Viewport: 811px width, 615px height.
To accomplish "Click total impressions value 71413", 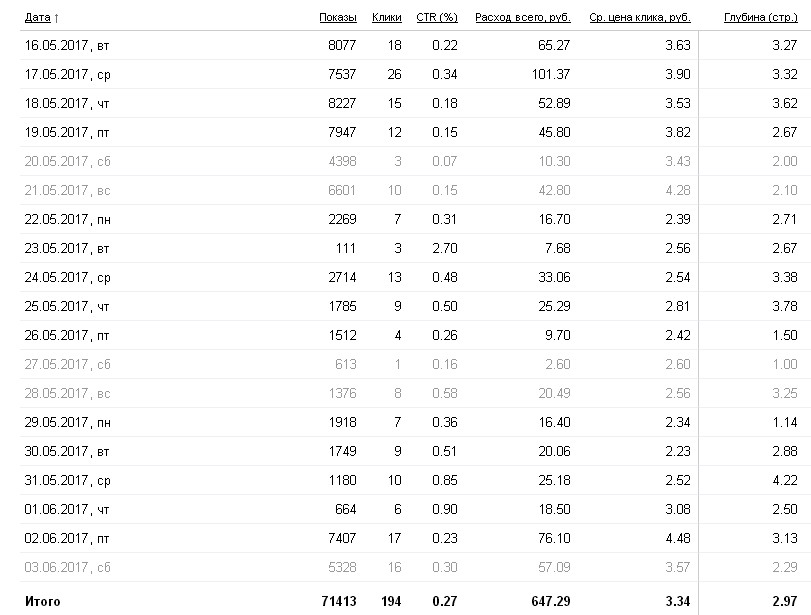I will pyautogui.click(x=336, y=601).
